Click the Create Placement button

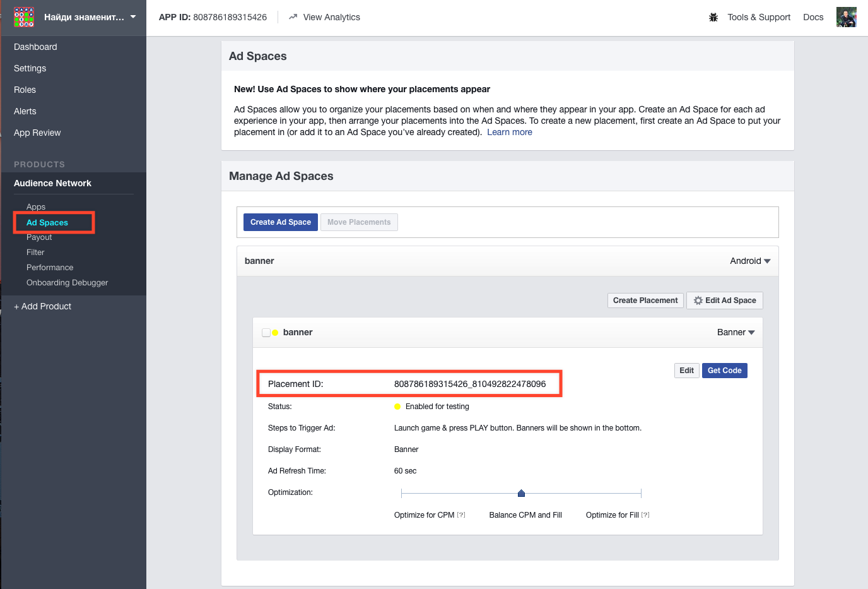pos(645,300)
